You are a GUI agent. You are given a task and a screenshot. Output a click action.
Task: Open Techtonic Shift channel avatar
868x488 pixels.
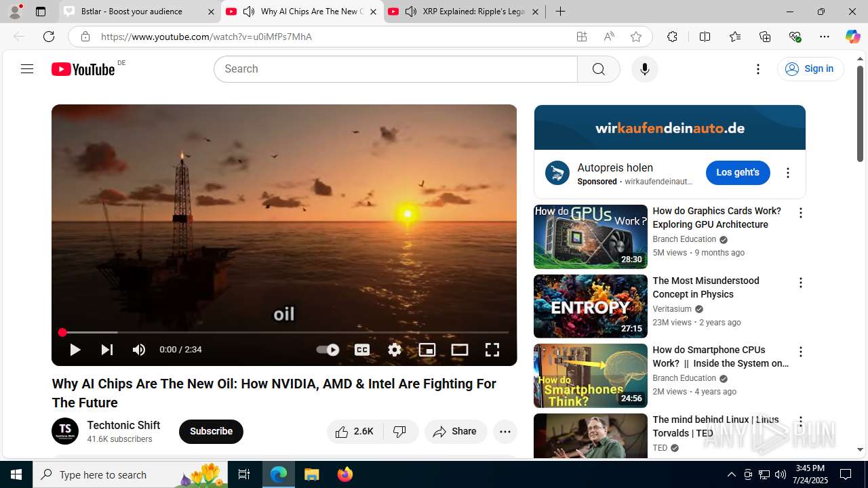[65, 431]
